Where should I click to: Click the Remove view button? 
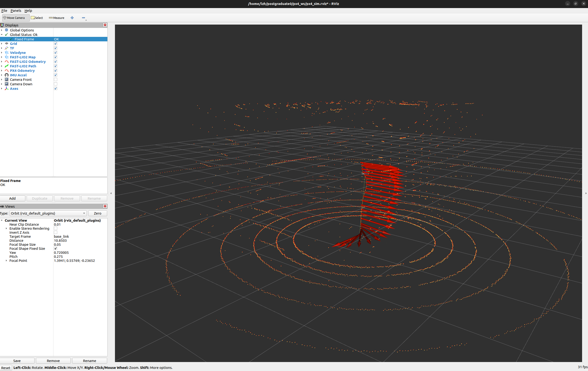pyautogui.click(x=53, y=361)
